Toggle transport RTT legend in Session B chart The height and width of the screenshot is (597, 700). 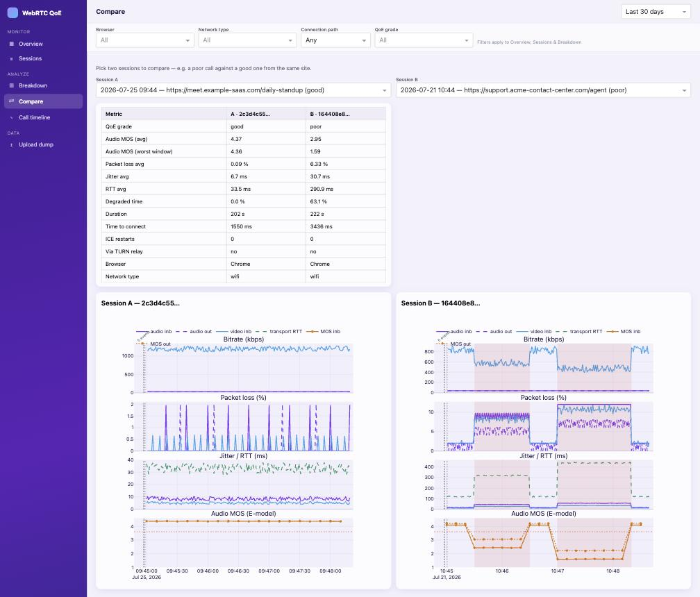click(579, 332)
